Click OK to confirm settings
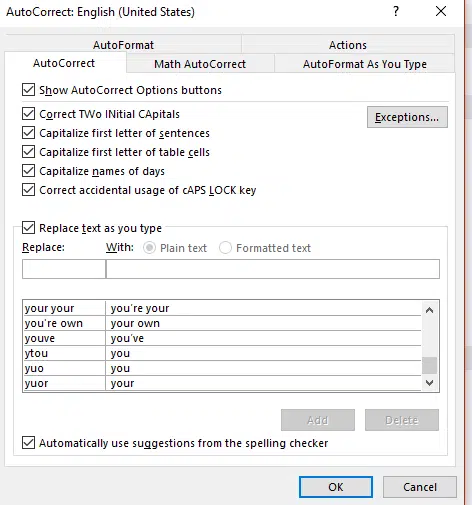The image size is (472, 505). pos(336,487)
